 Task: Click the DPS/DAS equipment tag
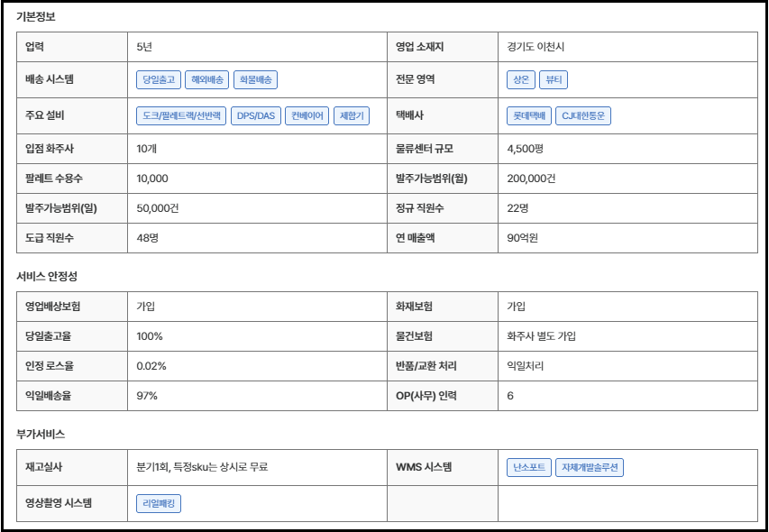[256, 115]
